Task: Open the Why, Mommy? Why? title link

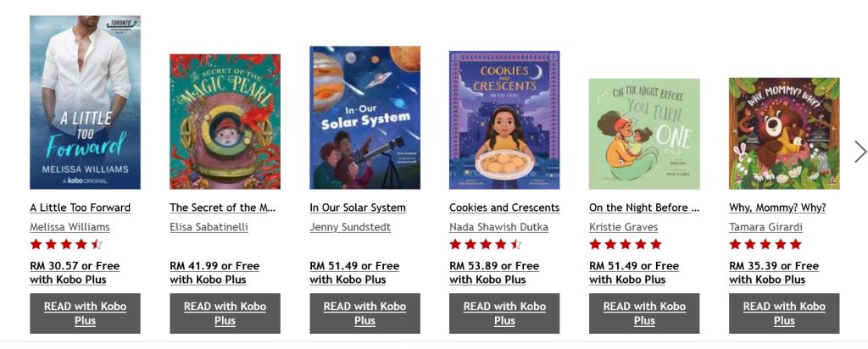Action: [777, 208]
